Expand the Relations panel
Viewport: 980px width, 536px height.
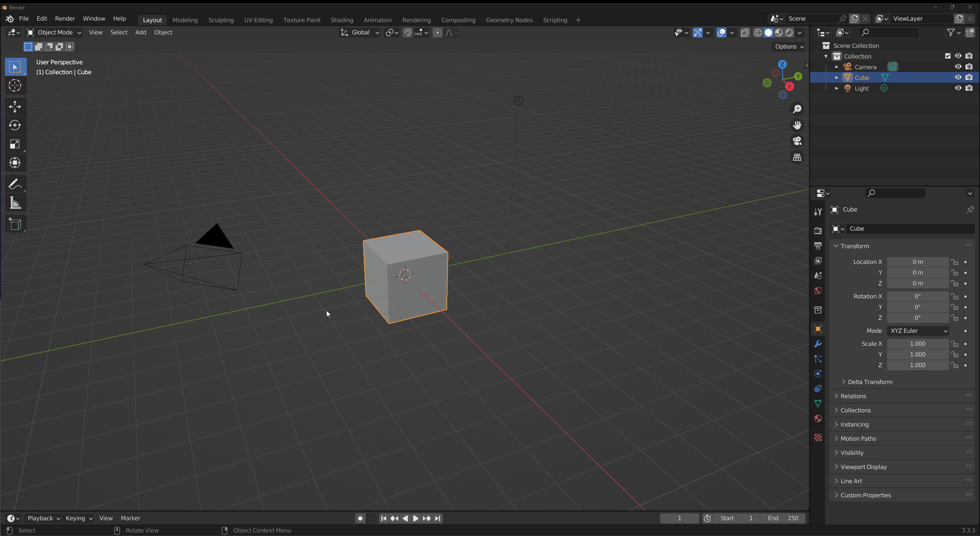click(x=853, y=396)
